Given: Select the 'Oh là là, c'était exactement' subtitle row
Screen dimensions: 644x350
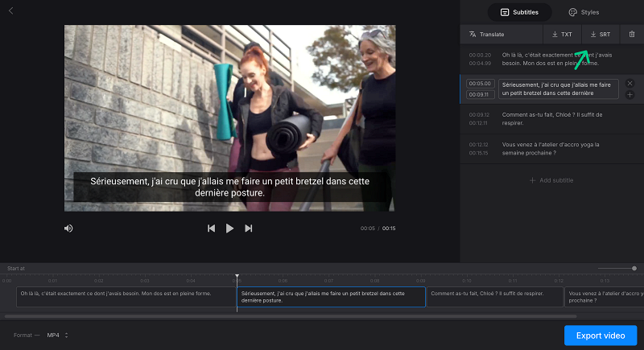Looking at the screenshot, I should click(x=552, y=59).
